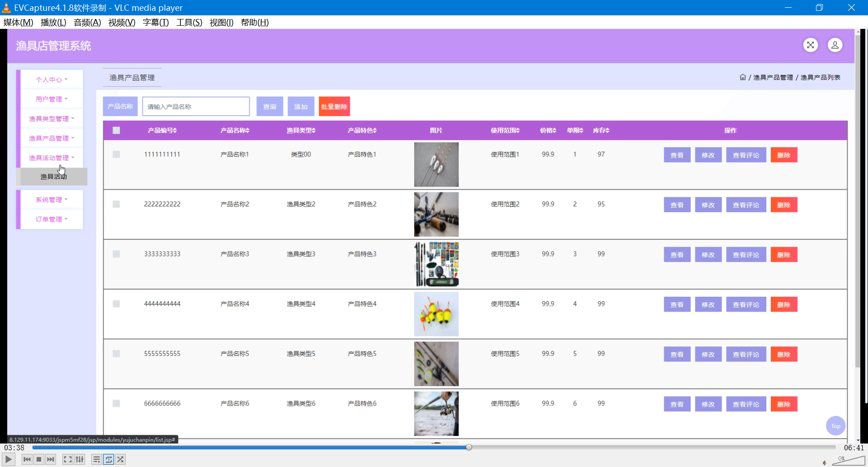The height and width of the screenshot is (467, 868).
Task: Click the VLC playback seek bar
Action: pos(434,447)
